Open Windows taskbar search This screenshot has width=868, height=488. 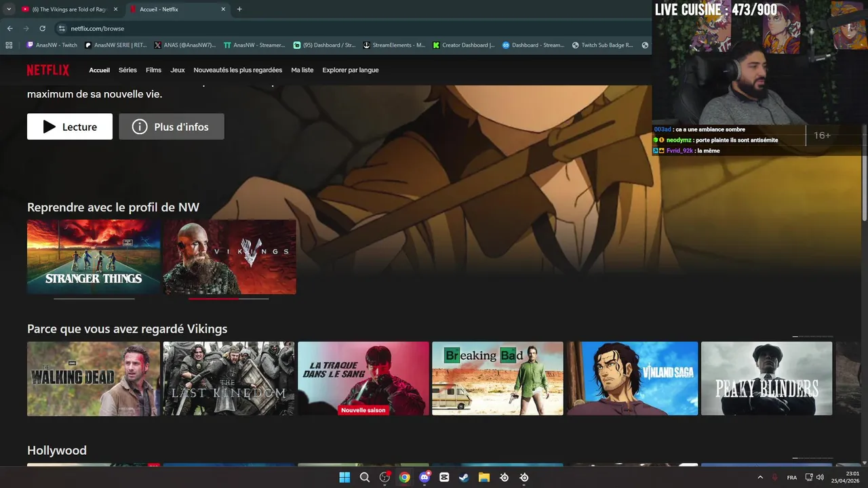364,477
